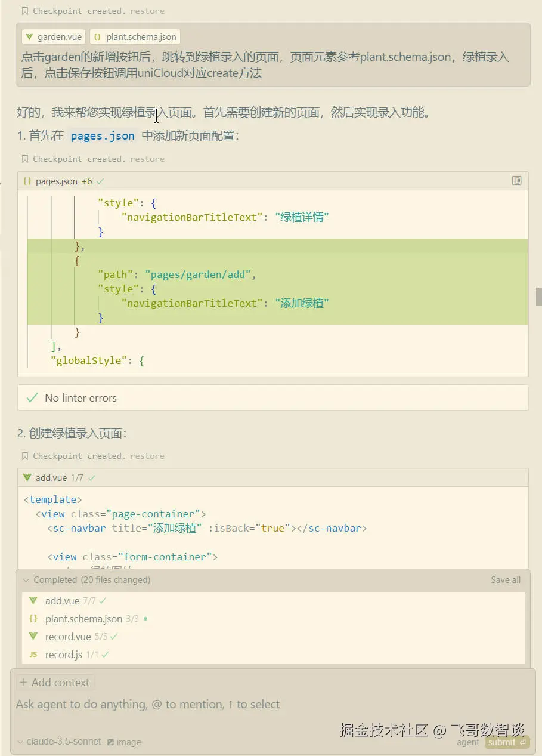Click the vertical scrollbar thumb

[539, 297]
